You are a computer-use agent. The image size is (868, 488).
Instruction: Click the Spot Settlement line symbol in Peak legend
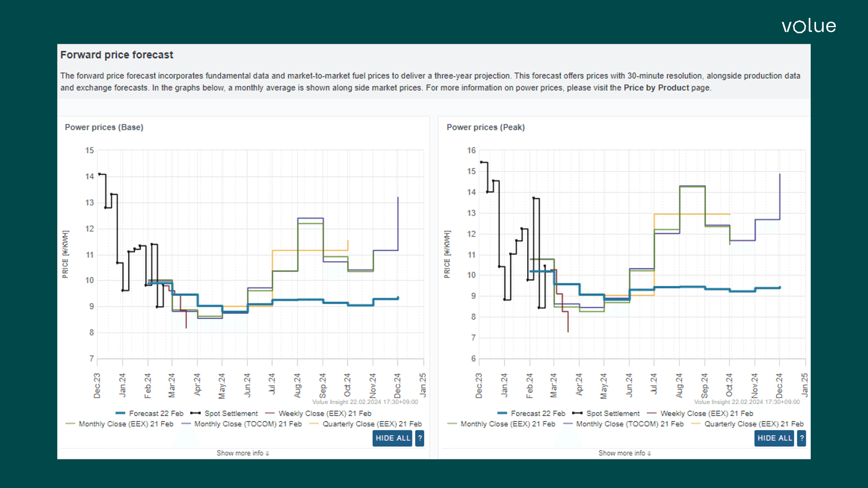(x=578, y=413)
